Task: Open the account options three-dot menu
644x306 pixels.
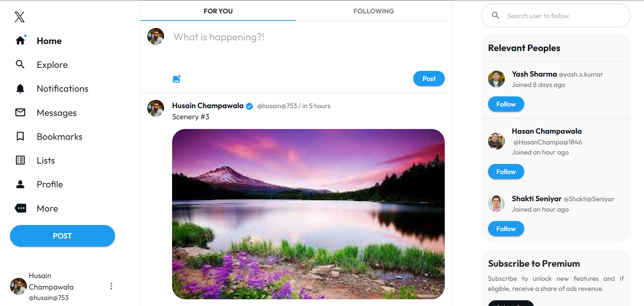Action: (x=111, y=286)
